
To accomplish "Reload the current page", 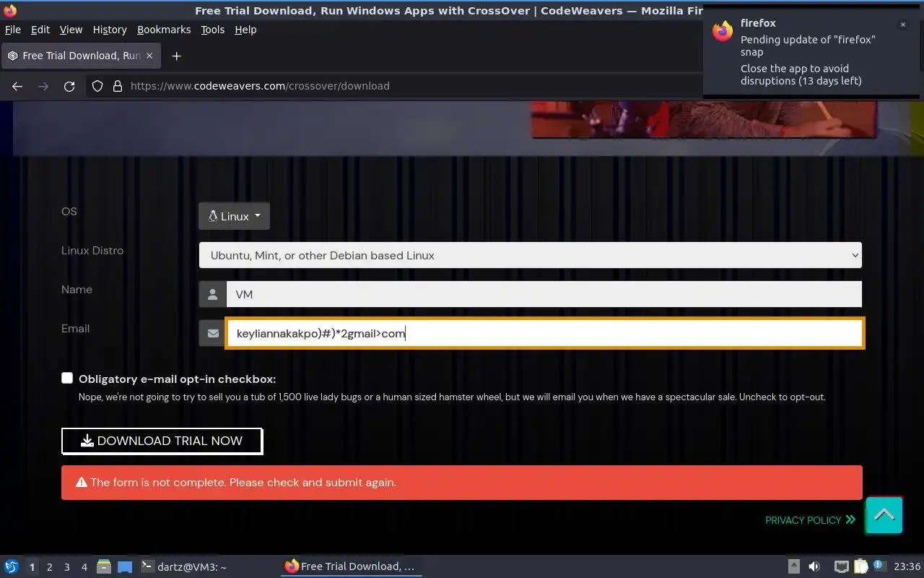I will 69,86.
